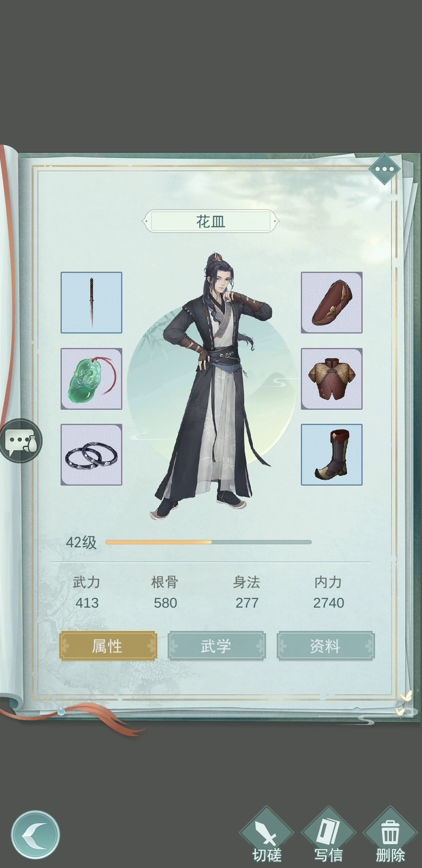
Task: Go back with the round arrow button
Action: (x=36, y=835)
